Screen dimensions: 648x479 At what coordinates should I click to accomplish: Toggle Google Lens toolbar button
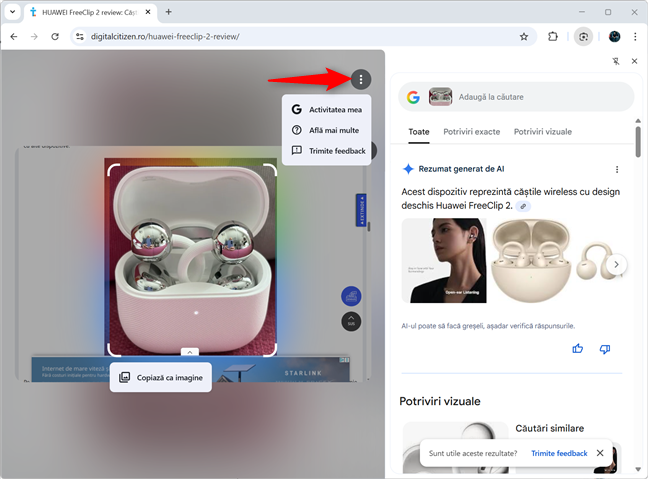(583, 36)
